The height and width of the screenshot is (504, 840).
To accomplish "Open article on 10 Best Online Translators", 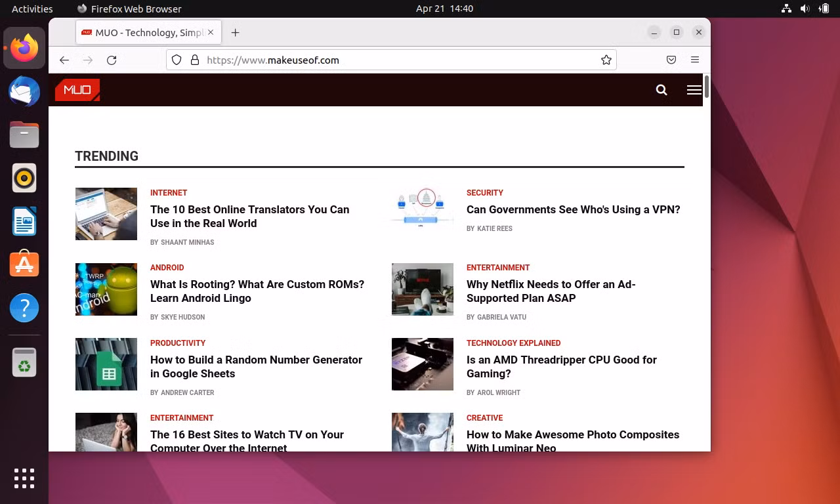I will [x=250, y=217].
